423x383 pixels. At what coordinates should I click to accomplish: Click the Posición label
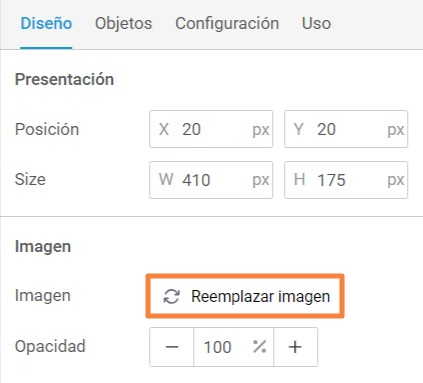(x=47, y=129)
